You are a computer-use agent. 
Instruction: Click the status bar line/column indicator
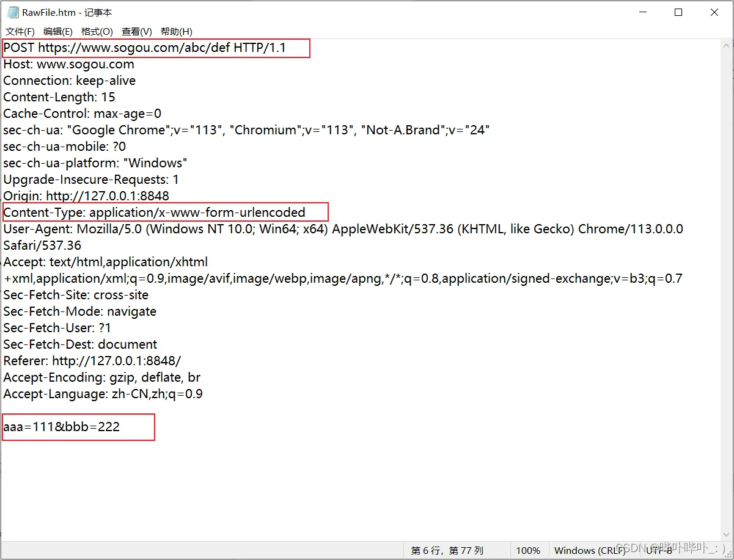[447, 550]
